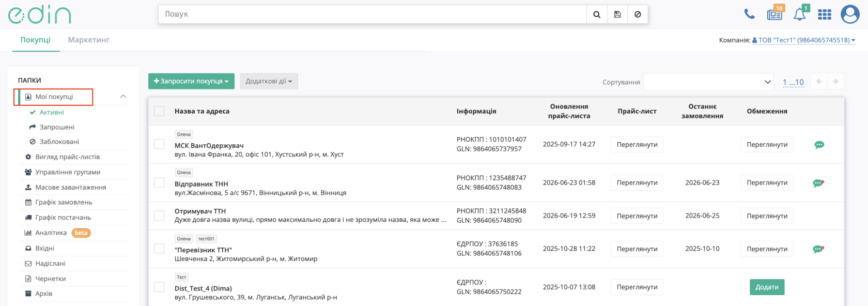Collapse the Мої покупці folder chevron
Viewport: 868px width, 306px height.
point(123,97)
